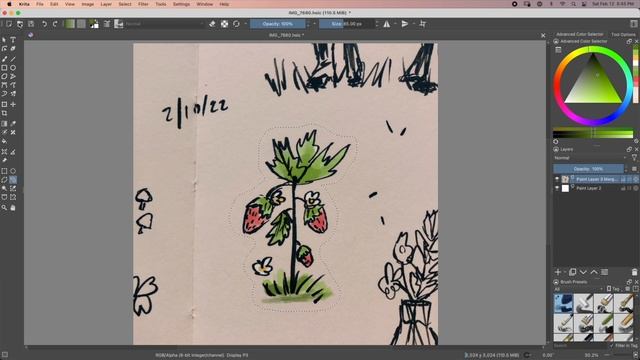Select the highlighted Freehand Selection tool
Screen dimensions: 640x360
click(13, 180)
